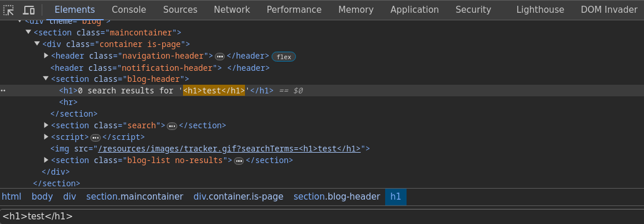Open the Sources tab
This screenshot has height=224, width=644.
[x=180, y=9]
